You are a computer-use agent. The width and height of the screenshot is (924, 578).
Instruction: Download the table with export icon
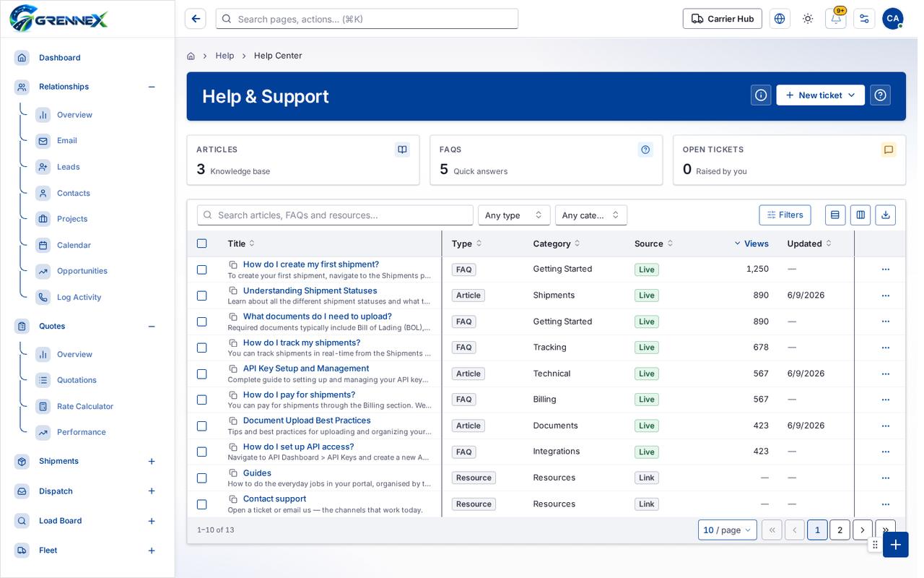[x=885, y=215]
